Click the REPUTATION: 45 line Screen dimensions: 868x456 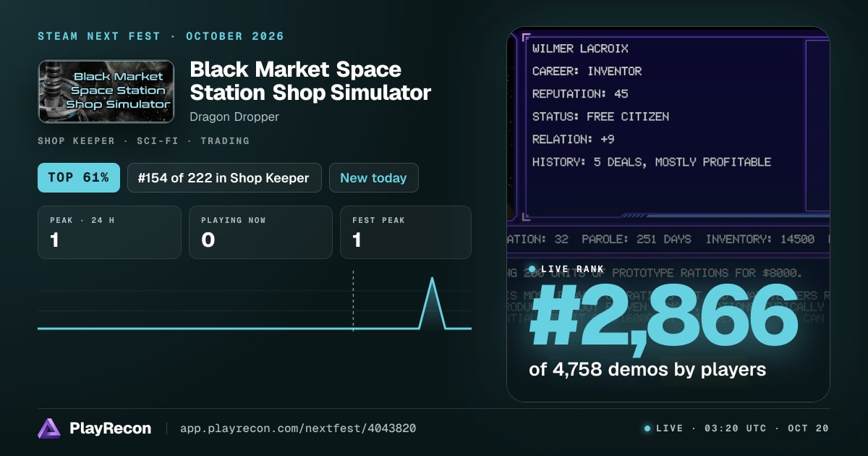(580, 93)
